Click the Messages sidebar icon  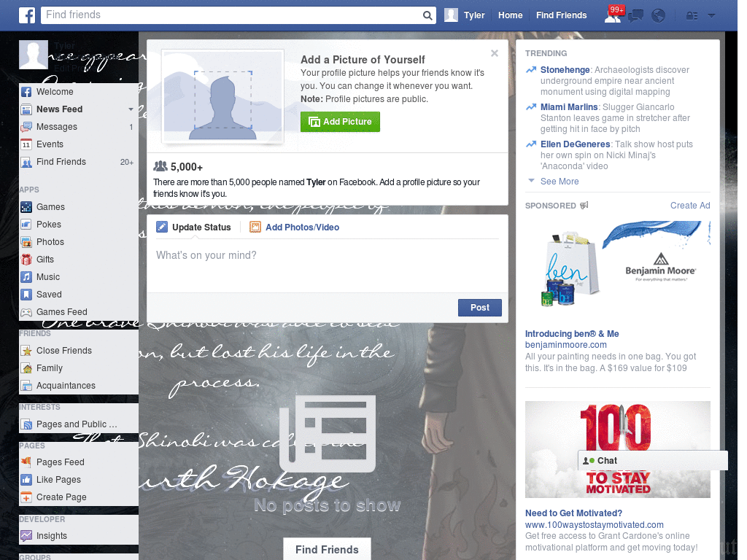[26, 127]
